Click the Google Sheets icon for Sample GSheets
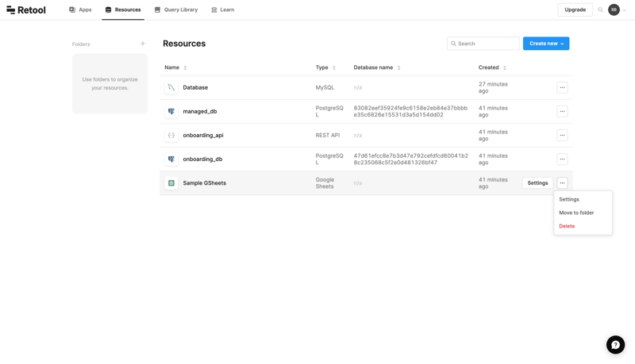This screenshot has height=364, width=635. coord(171,183)
